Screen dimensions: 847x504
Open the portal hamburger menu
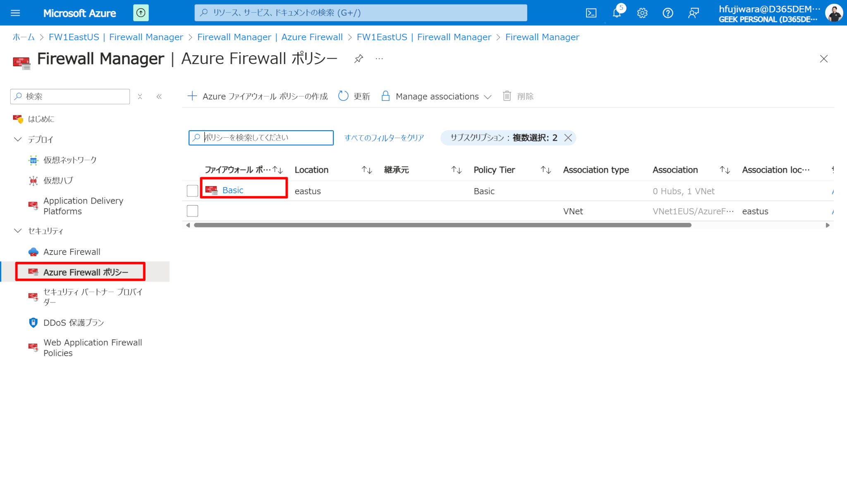coord(15,13)
